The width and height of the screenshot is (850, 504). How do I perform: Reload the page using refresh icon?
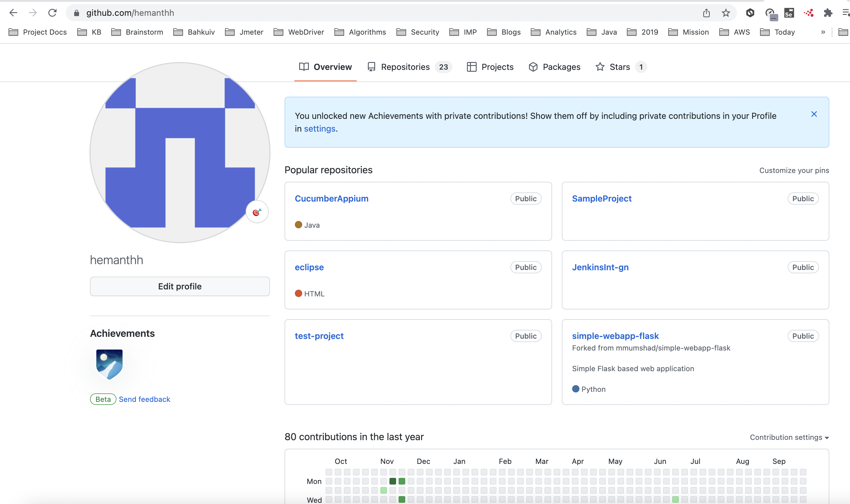(x=52, y=12)
